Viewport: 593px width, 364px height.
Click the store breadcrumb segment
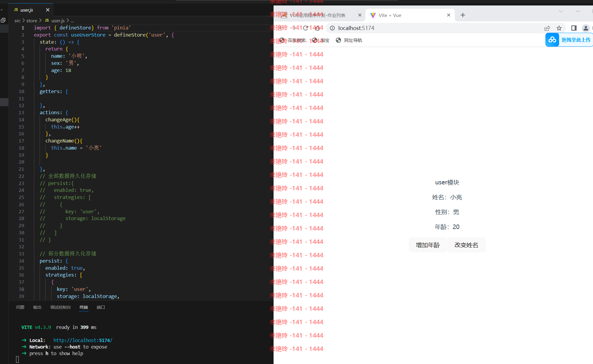click(x=32, y=21)
